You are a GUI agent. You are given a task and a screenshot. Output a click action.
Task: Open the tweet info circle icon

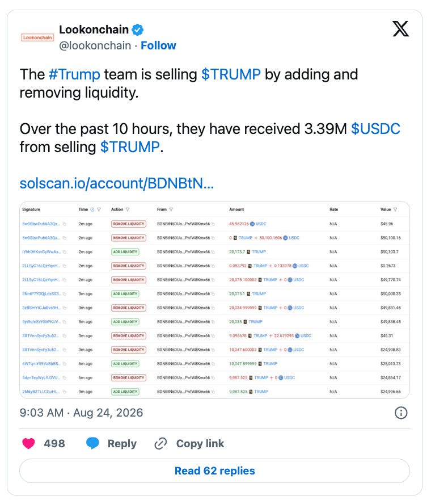tap(401, 413)
